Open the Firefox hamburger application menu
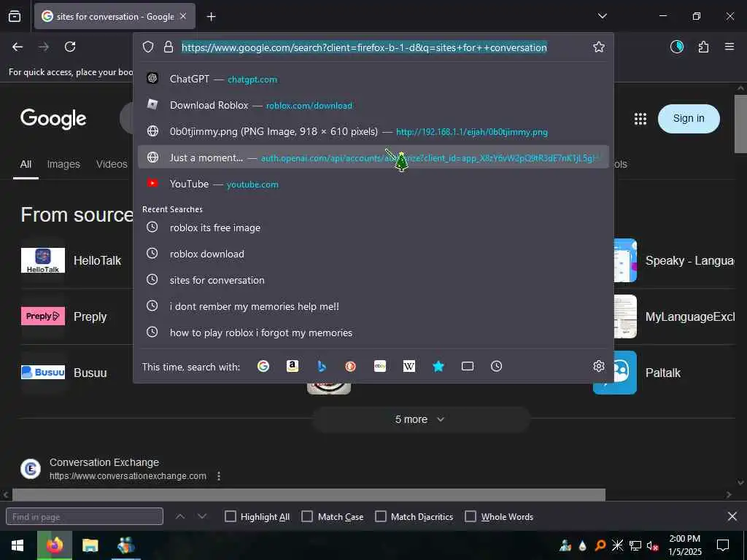This screenshot has height=560, width=747. [x=729, y=47]
